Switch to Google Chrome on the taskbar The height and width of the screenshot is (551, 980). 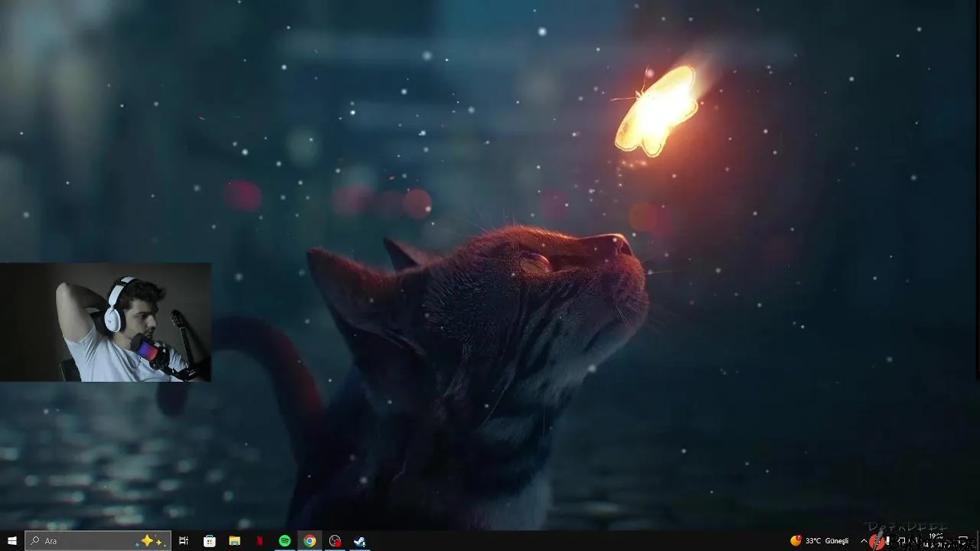(309, 541)
